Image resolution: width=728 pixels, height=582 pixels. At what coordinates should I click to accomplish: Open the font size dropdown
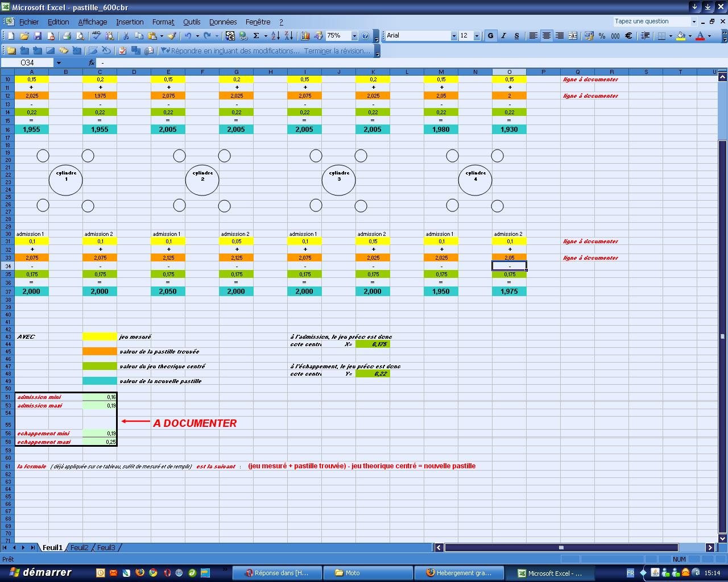click(x=477, y=36)
